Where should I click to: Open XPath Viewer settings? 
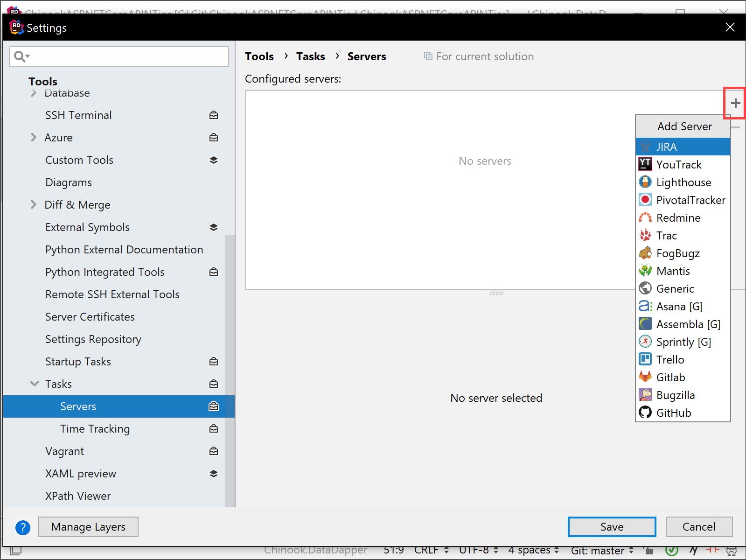point(78,496)
